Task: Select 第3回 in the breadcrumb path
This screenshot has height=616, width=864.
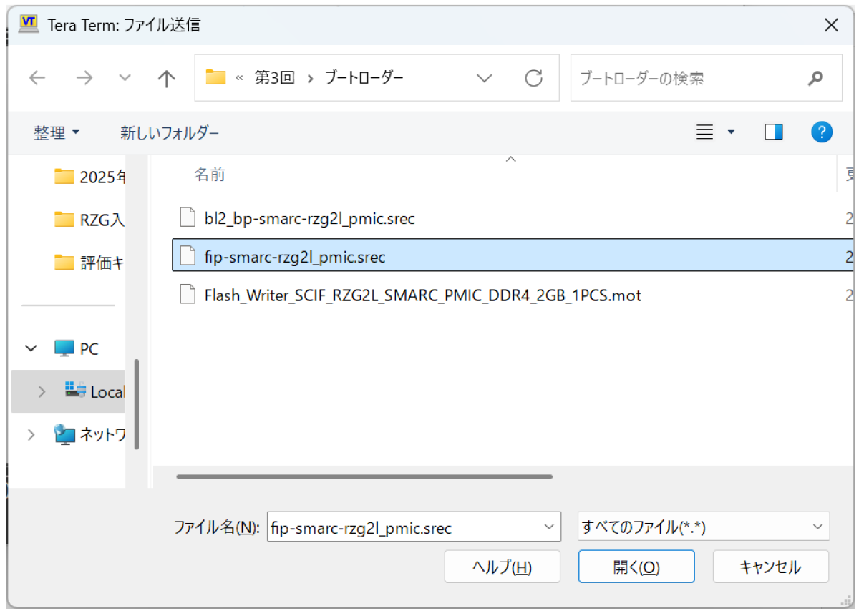Action: pos(275,78)
